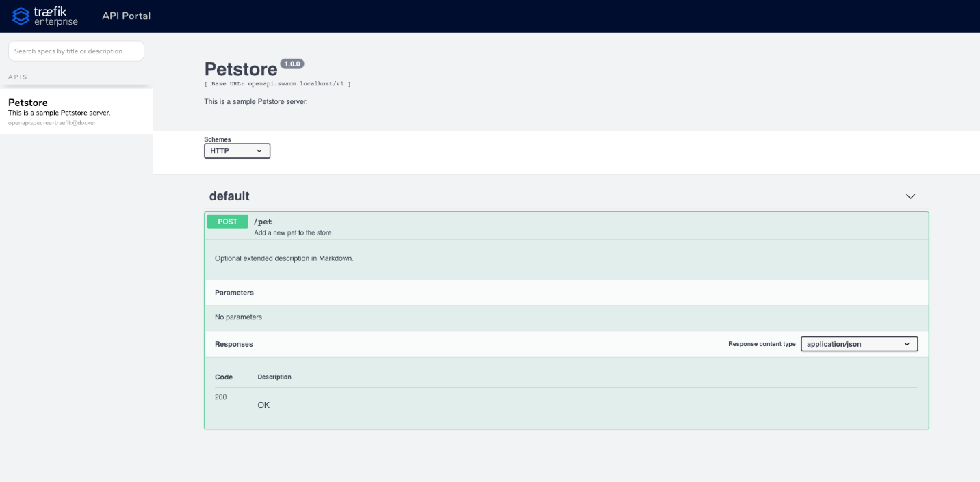Click the openapispec-ee-traefik@docker label

(x=52, y=122)
